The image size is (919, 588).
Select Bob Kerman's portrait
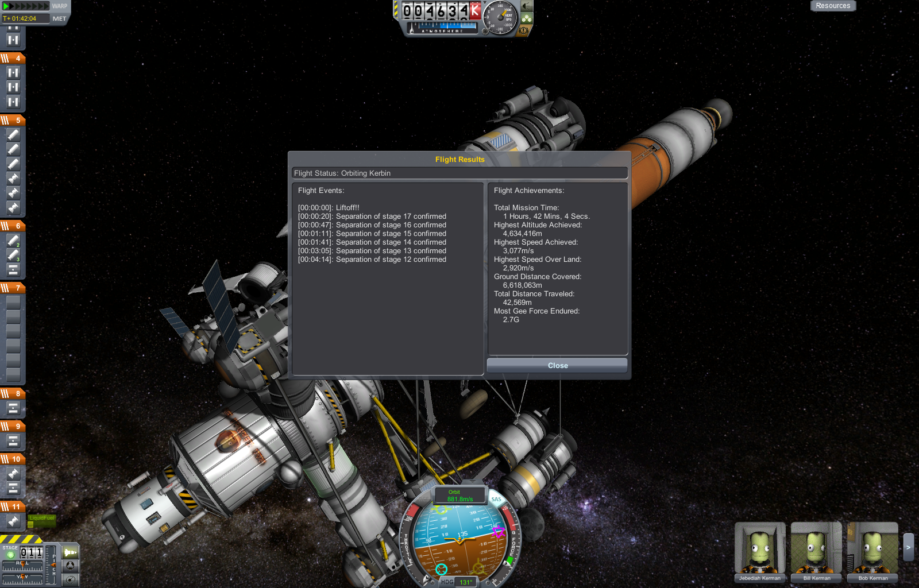[872, 552]
